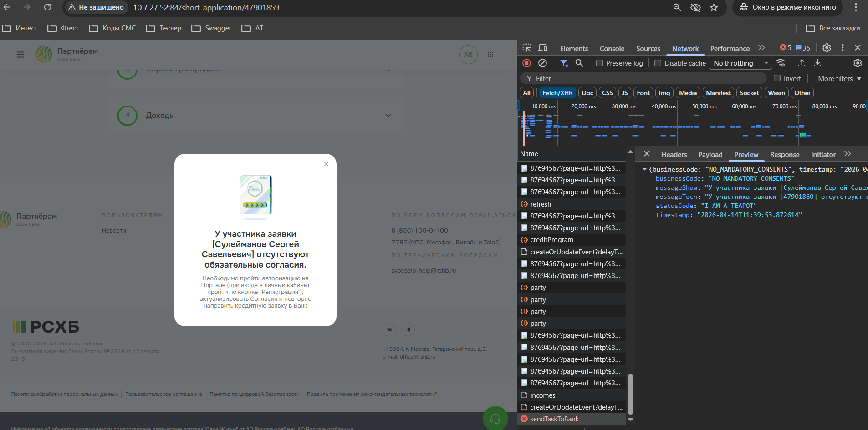
Task: Open the Новости footer link
Action: [114, 231]
